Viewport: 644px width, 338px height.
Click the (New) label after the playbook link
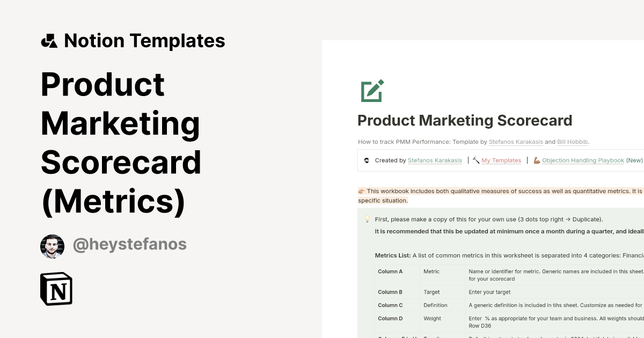point(634,160)
